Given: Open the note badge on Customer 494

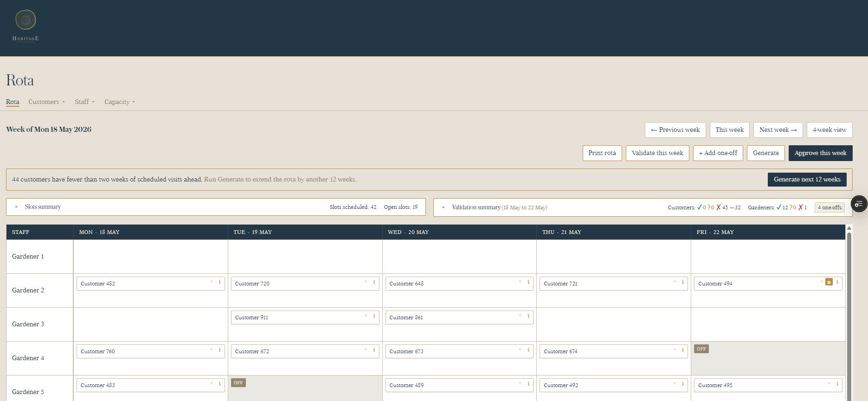Looking at the screenshot, I should (829, 282).
